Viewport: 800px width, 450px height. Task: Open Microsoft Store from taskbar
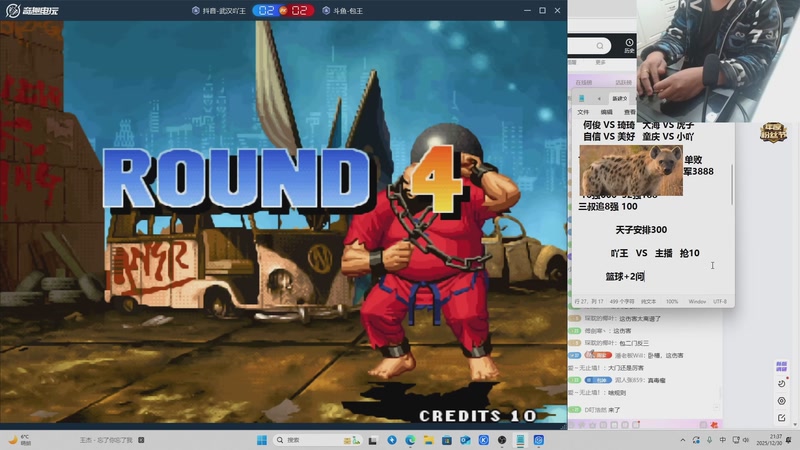(447, 440)
